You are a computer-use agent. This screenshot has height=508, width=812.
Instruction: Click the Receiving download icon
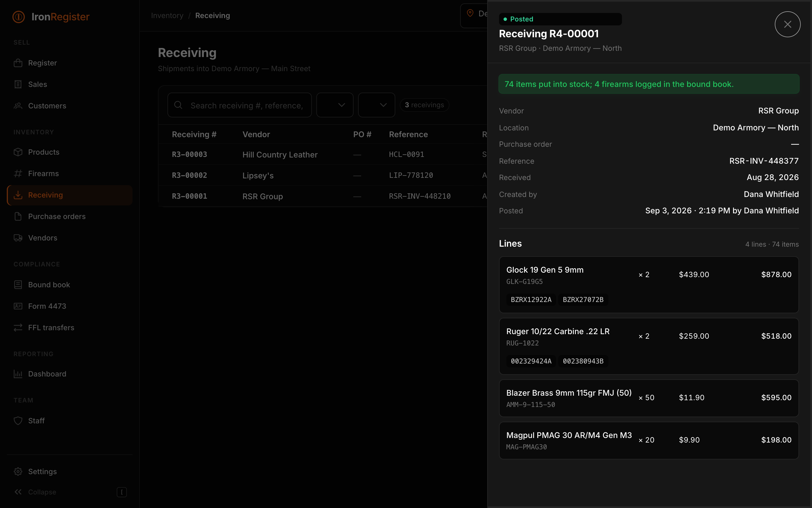pos(18,195)
